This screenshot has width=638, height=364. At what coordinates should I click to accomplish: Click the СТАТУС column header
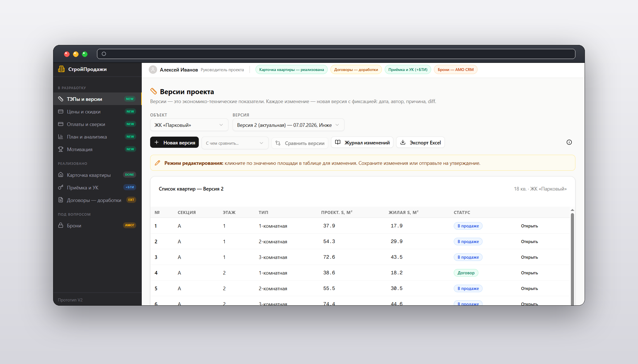[x=462, y=212]
